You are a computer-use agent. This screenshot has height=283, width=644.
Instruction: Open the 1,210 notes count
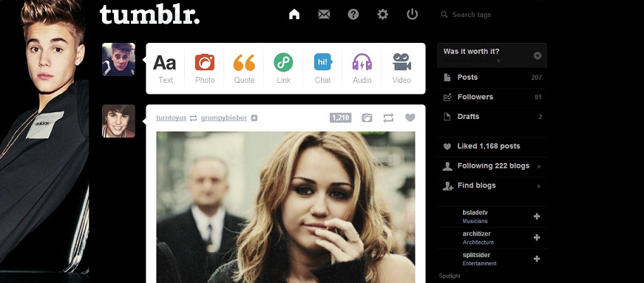point(340,118)
